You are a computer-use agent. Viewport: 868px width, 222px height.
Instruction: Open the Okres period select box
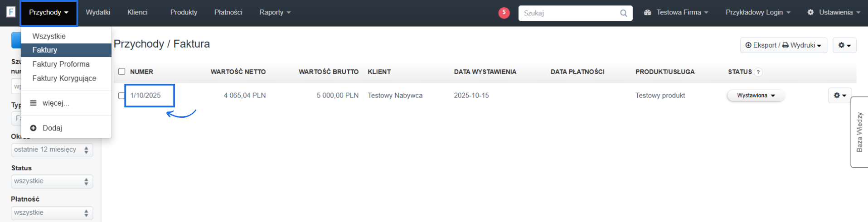(52, 150)
